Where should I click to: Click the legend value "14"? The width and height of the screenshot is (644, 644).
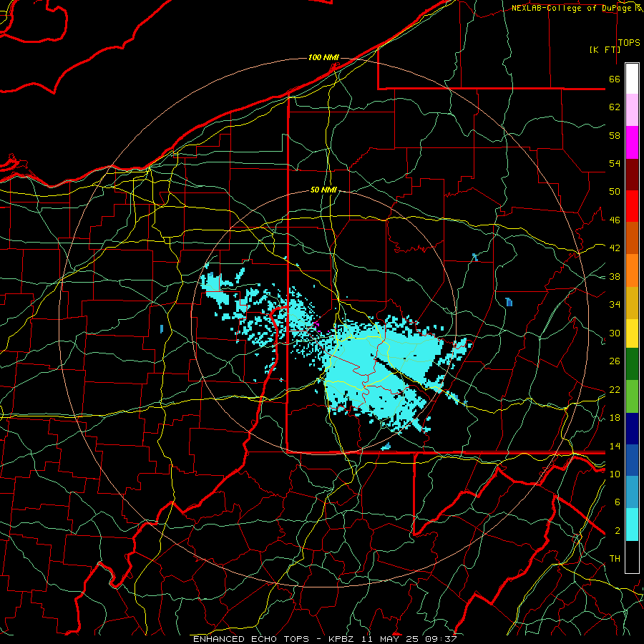[x=615, y=446]
